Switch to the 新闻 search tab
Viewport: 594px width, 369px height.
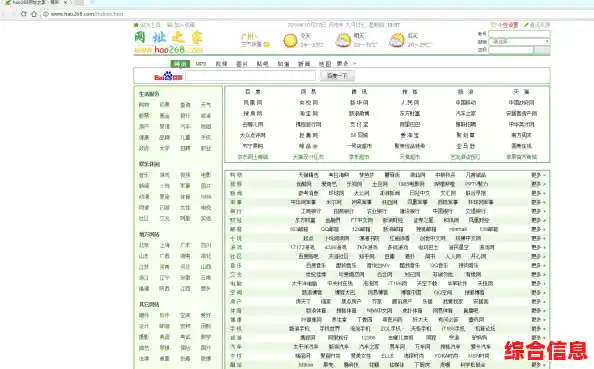(304, 64)
